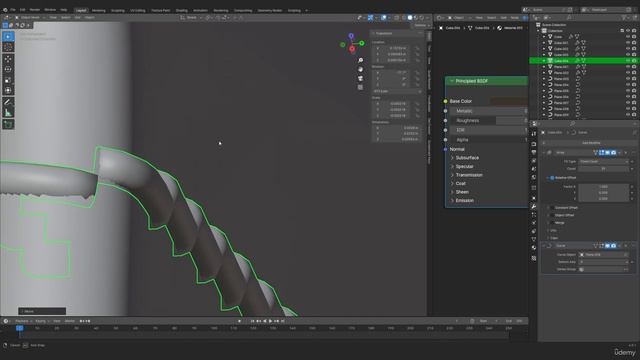Select the Annotate tool
The width and height of the screenshot is (640, 360).
[8, 102]
